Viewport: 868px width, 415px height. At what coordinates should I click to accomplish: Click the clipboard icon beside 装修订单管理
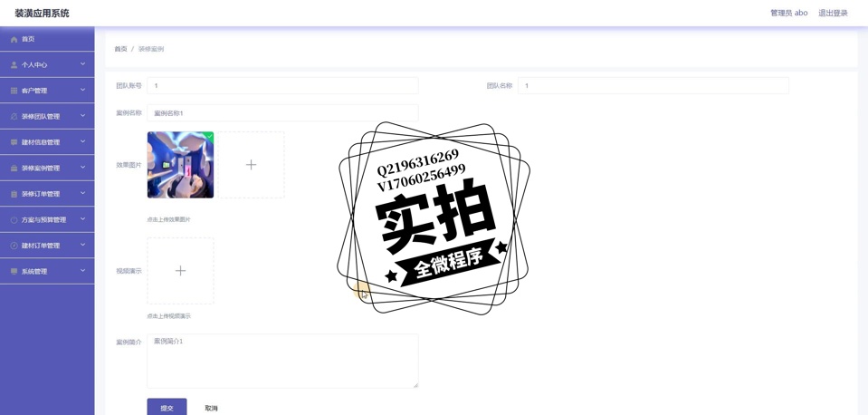14,194
